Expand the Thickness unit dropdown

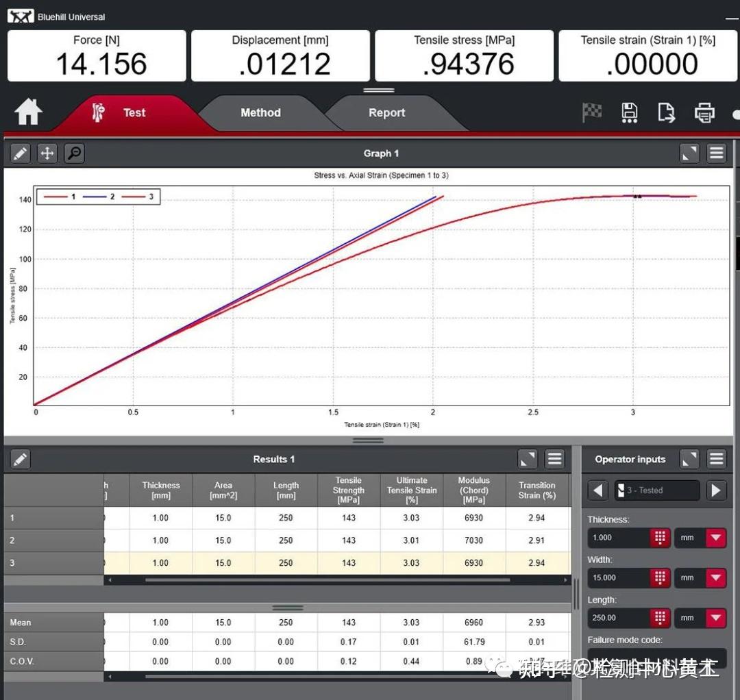716,538
